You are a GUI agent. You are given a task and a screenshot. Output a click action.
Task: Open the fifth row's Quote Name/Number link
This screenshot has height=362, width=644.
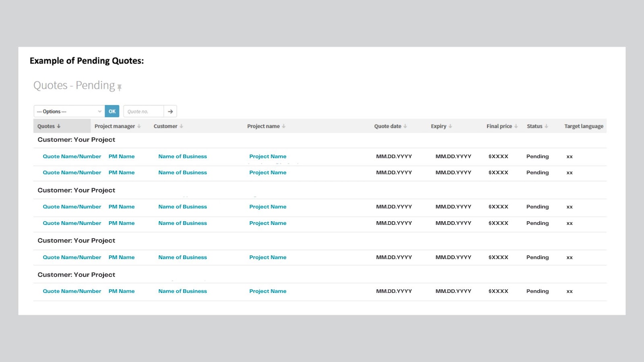point(72,257)
